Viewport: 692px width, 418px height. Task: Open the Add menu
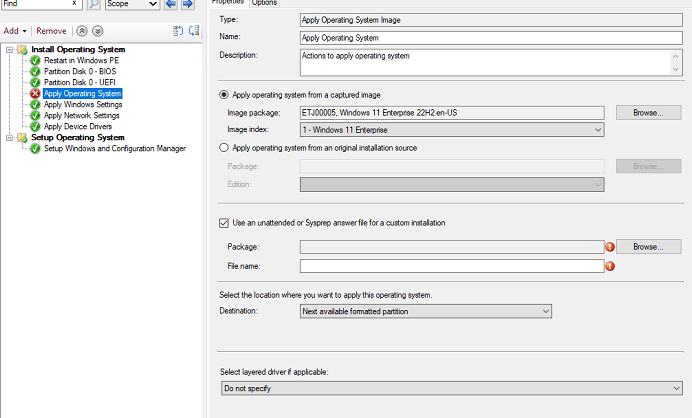[x=14, y=31]
